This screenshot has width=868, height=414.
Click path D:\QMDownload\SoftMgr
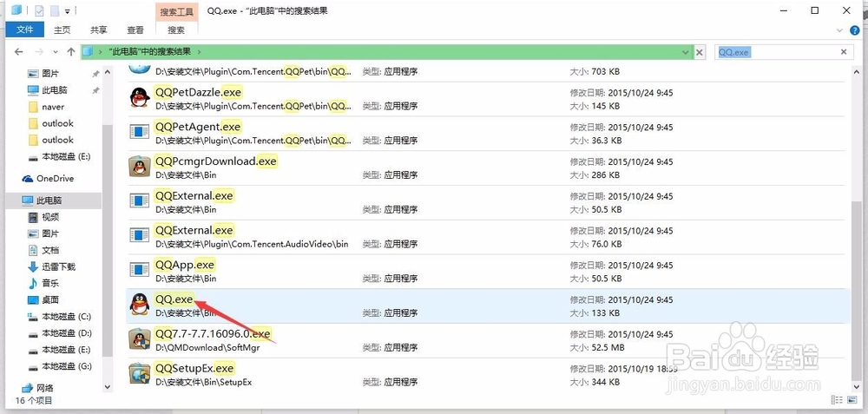207,347
